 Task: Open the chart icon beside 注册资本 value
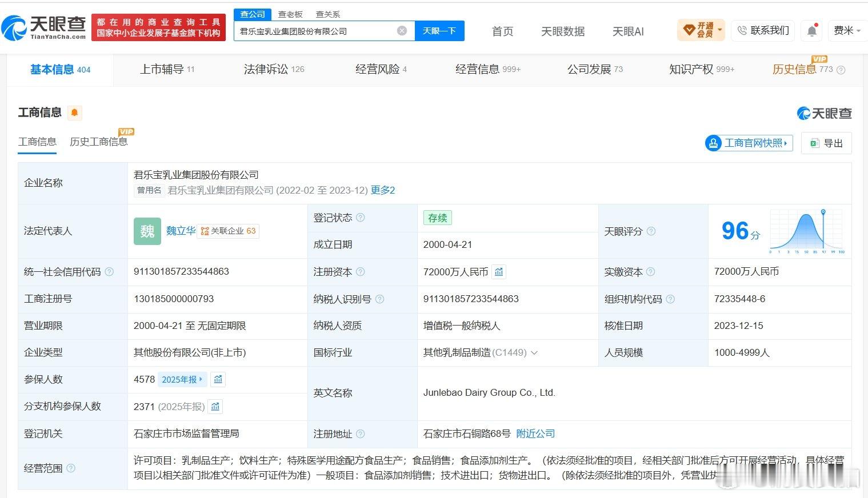(499, 272)
